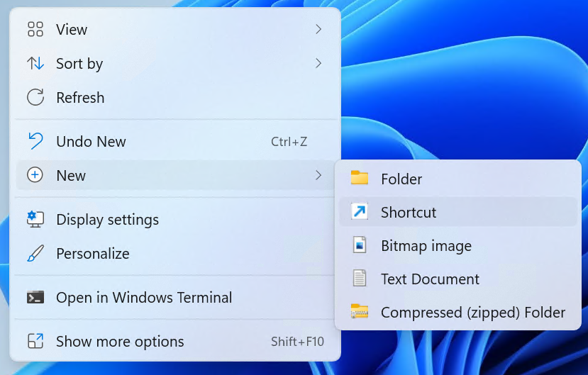Click the Show more options icon
Viewport: 588px width, 375px height.
point(35,342)
